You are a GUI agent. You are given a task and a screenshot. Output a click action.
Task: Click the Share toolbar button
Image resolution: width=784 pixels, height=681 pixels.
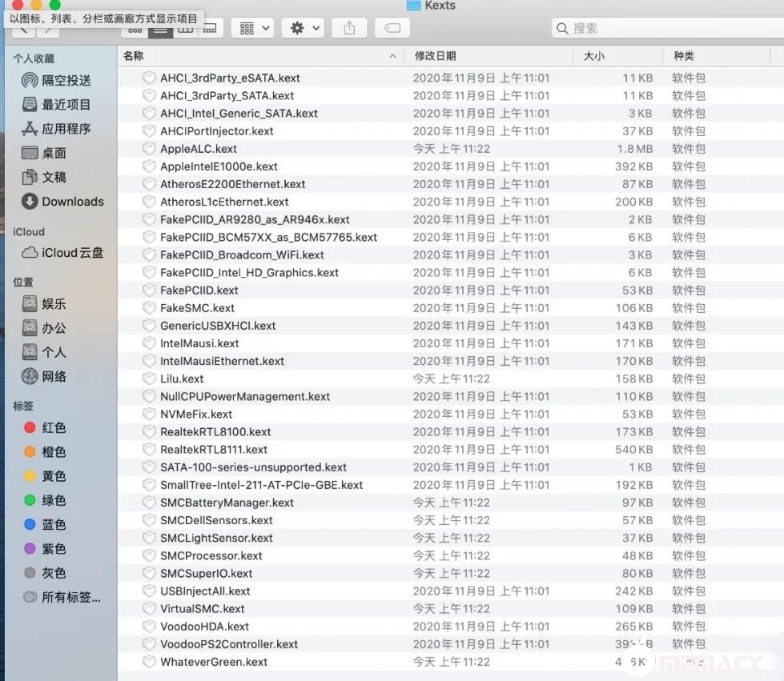(349, 28)
